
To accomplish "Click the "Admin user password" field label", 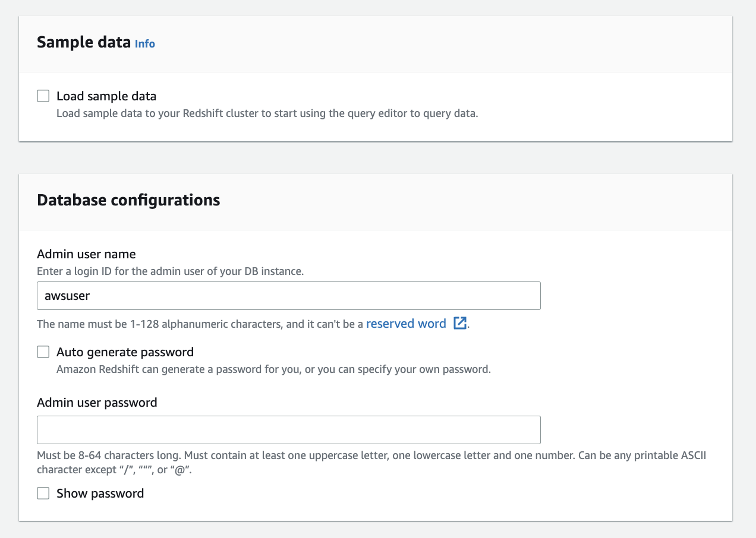I will coord(97,403).
